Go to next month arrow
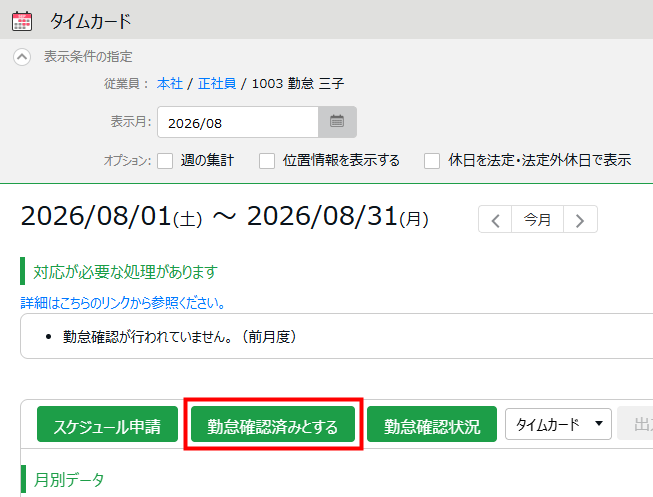The width and height of the screenshot is (653, 497). [580, 220]
